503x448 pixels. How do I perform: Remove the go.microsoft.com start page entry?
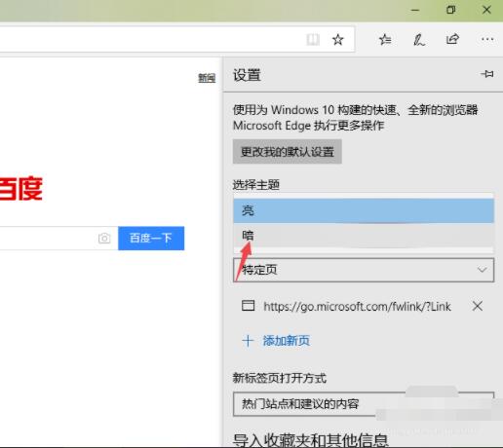coord(477,306)
